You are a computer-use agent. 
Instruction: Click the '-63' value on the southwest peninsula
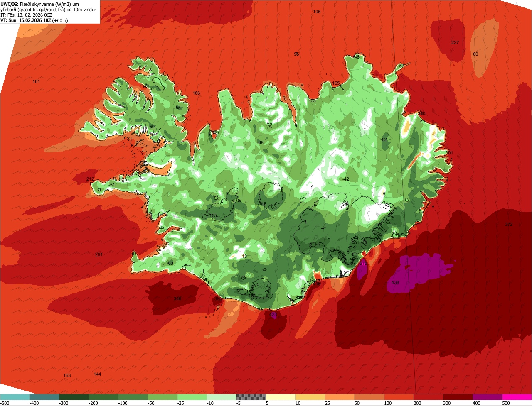click(x=170, y=263)
